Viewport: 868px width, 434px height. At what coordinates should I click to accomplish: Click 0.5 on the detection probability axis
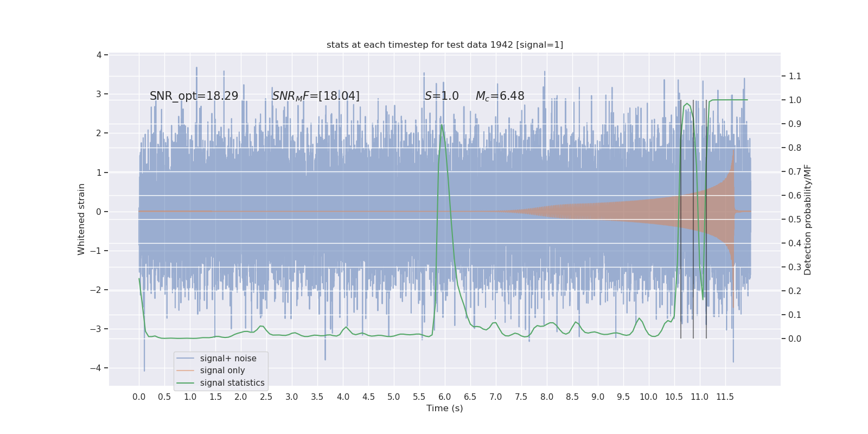[795, 219]
